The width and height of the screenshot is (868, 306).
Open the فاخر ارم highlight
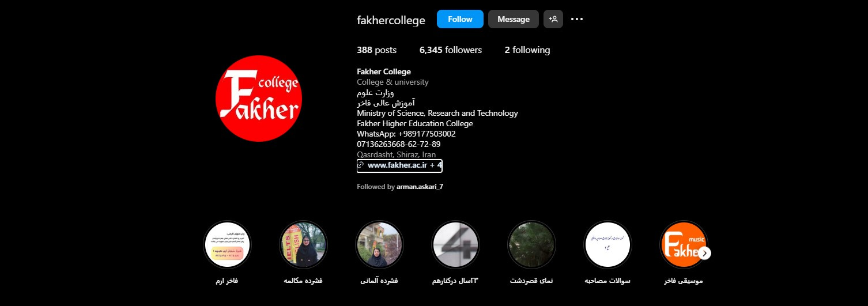pos(228,245)
